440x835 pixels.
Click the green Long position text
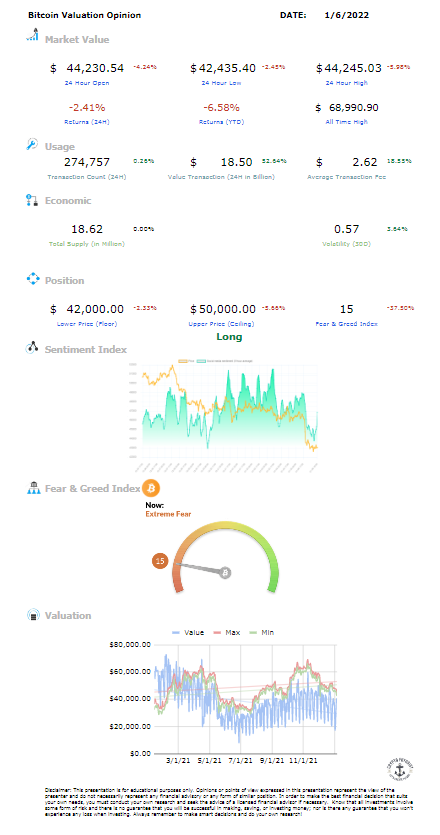230,337
